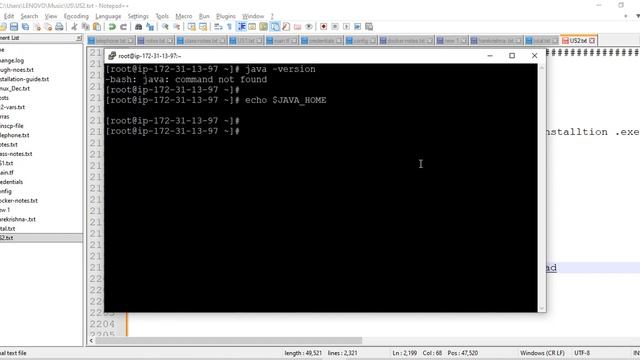This screenshot has height=360, width=640.
Task: Open Find with the binoculars icon
Action: click(x=139, y=27)
